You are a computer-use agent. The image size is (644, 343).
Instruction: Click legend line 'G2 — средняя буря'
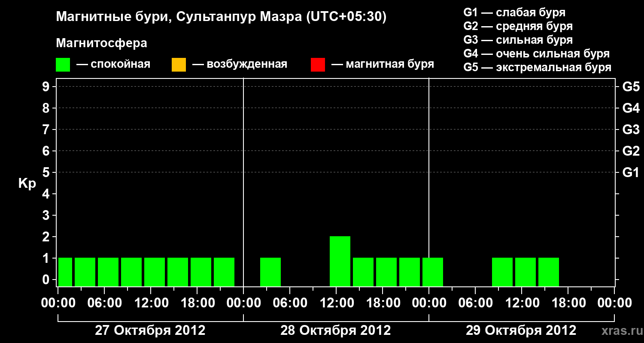point(518,26)
